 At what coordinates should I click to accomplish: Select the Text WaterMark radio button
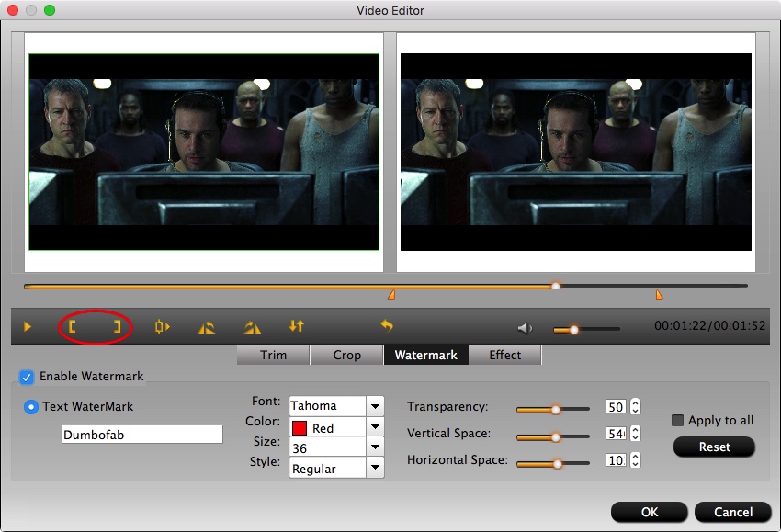coord(31,406)
